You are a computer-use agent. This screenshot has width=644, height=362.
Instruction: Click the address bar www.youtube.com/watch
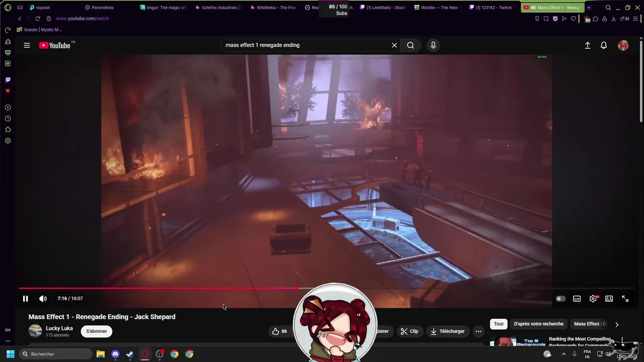tap(82, 19)
